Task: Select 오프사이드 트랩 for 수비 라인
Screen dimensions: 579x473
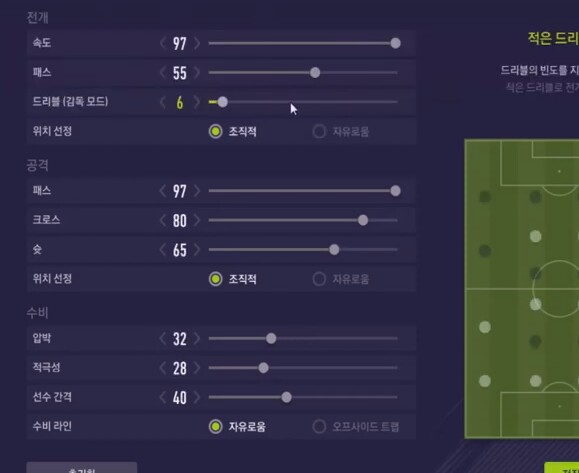Action: click(x=356, y=427)
